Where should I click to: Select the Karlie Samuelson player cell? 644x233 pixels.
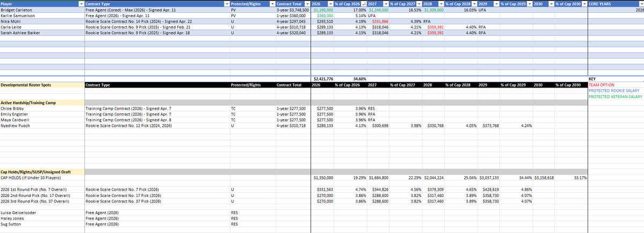(42, 16)
